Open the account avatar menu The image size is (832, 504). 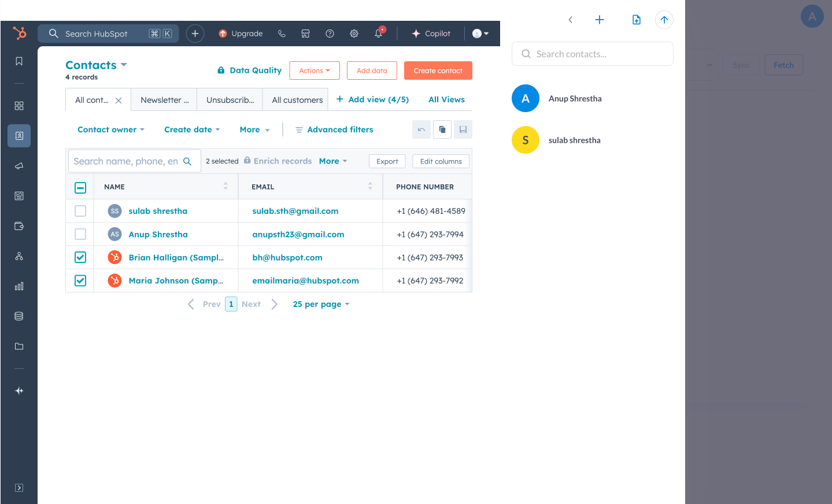click(x=480, y=34)
